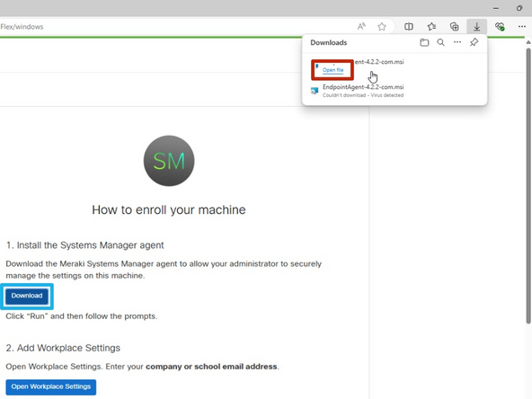Minimize the browser window
This screenshot has width=532, height=399.
tap(496, 8)
